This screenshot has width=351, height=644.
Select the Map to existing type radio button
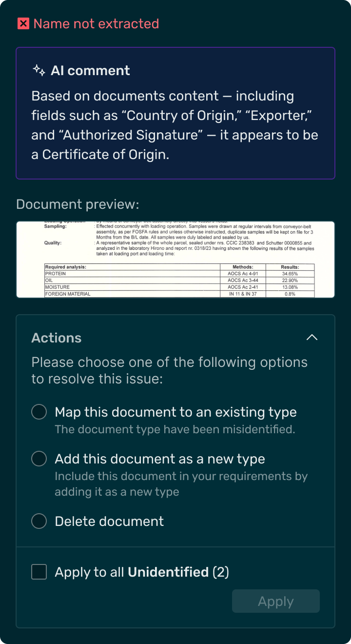pyautogui.click(x=39, y=412)
